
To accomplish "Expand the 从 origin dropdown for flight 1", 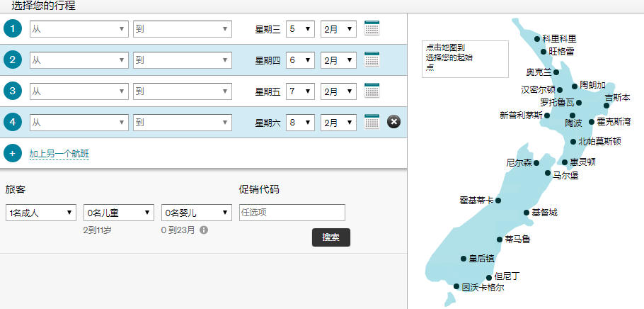I will tap(79, 29).
